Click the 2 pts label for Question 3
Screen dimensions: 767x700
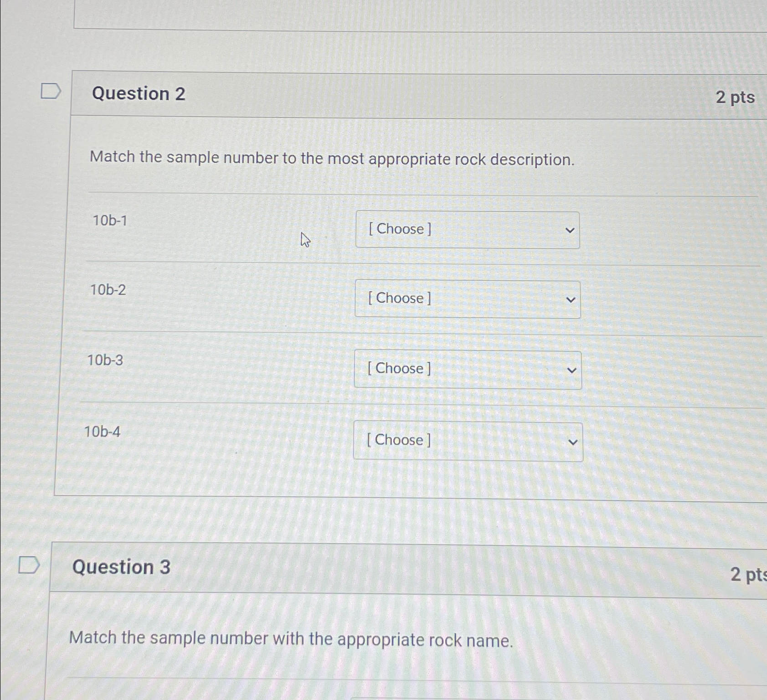(x=748, y=575)
